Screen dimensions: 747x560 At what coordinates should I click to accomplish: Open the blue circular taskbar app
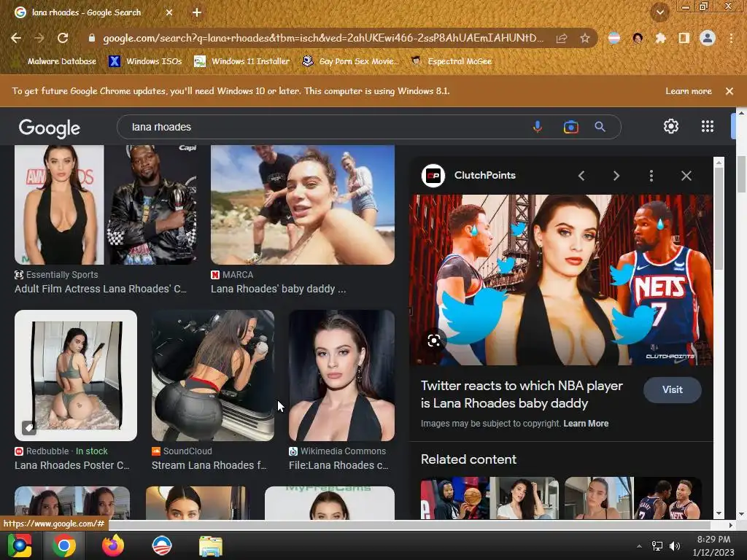161,545
